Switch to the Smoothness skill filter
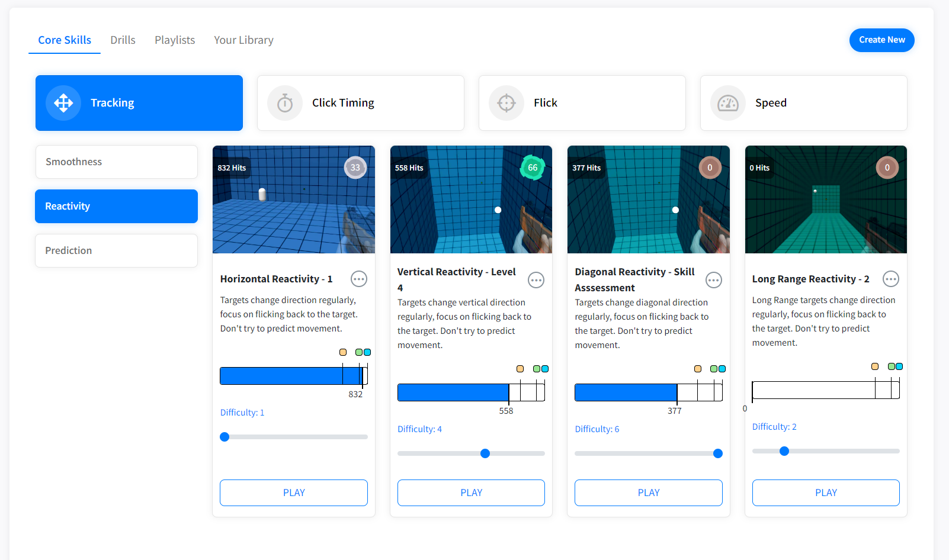 [116, 161]
